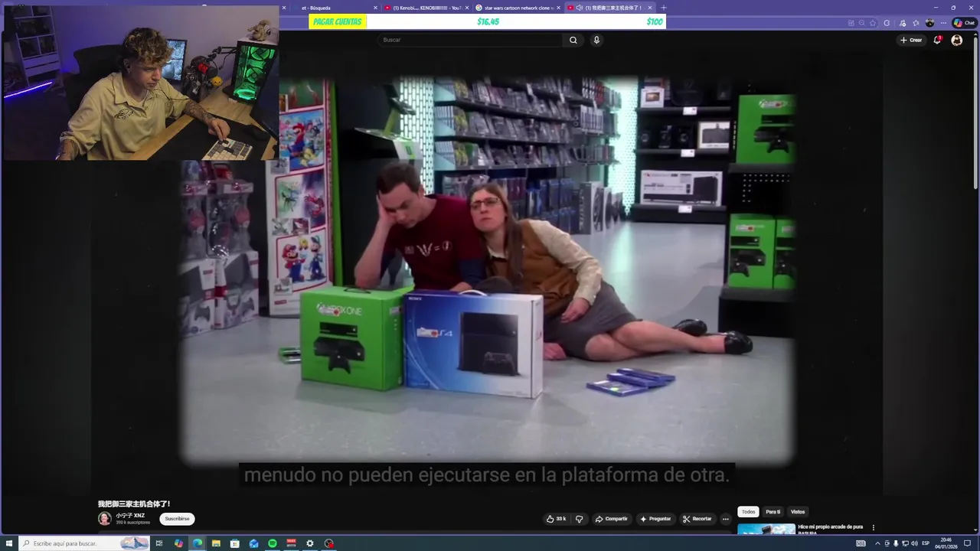Add this page to favorites star
This screenshot has height=551, width=980.
coord(874,23)
